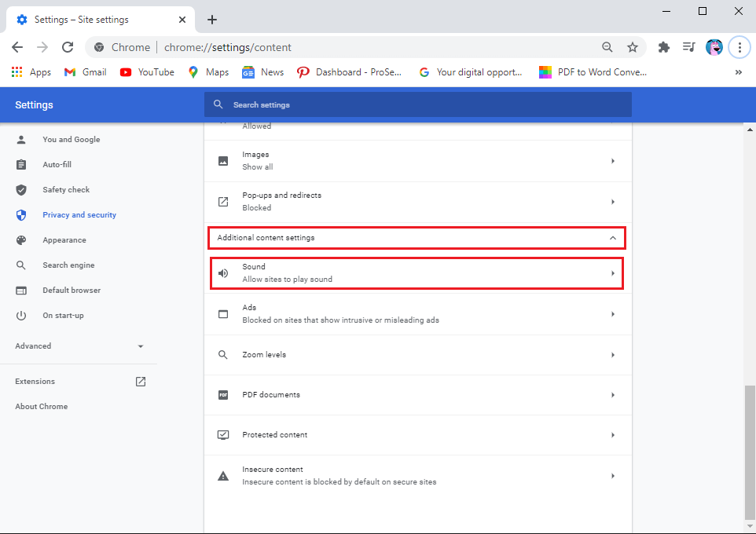Click the PDF documents icon
756x534 pixels.
click(x=223, y=394)
